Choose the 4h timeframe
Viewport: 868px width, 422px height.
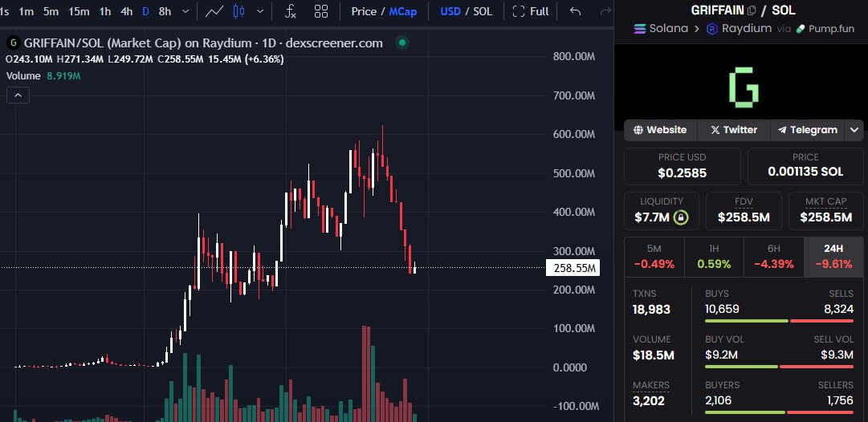click(127, 11)
